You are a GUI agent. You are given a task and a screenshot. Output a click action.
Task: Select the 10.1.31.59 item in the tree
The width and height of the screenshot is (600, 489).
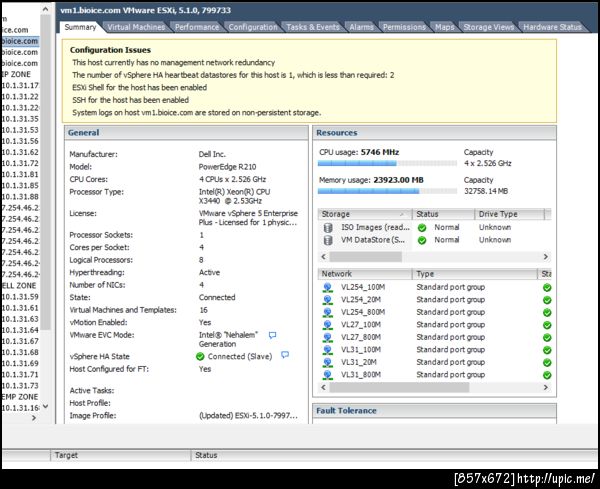[x=20, y=297]
